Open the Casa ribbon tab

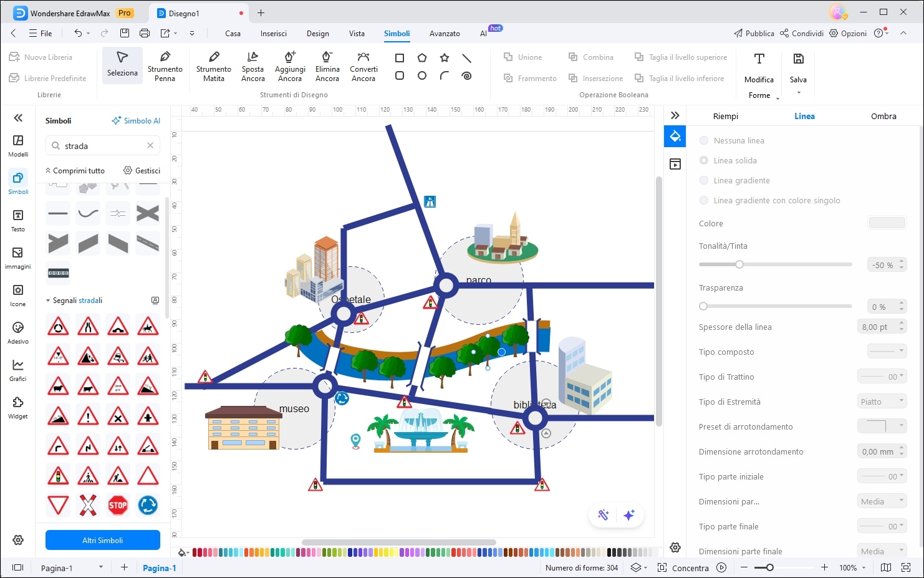pos(233,34)
